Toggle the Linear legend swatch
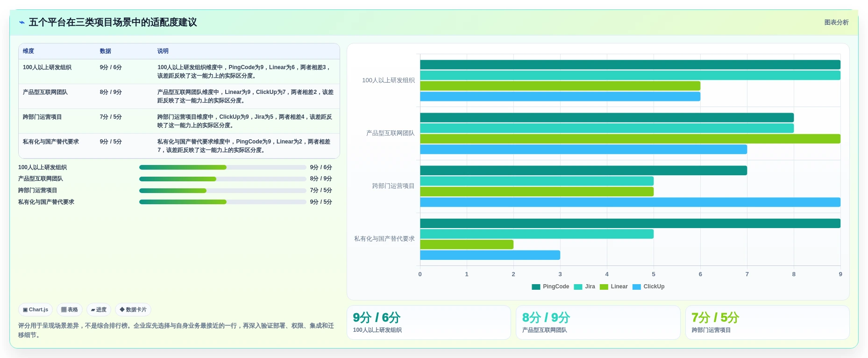868x358 pixels. pyautogui.click(x=604, y=287)
